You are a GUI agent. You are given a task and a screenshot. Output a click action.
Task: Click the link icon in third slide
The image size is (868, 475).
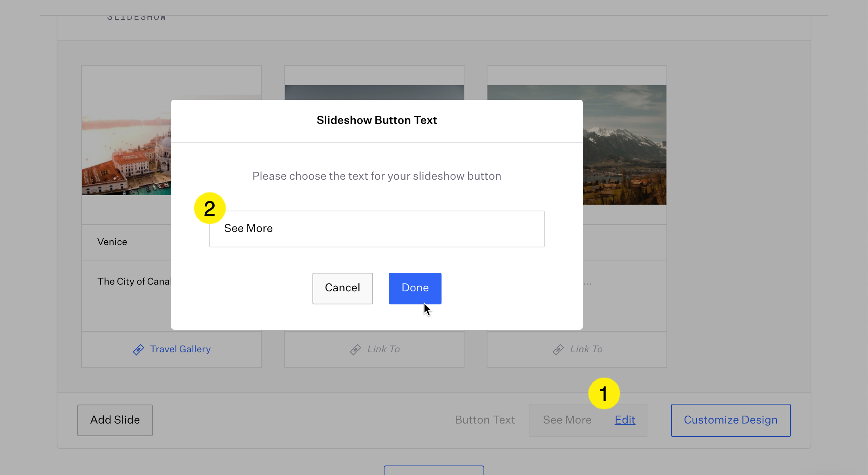(x=558, y=350)
